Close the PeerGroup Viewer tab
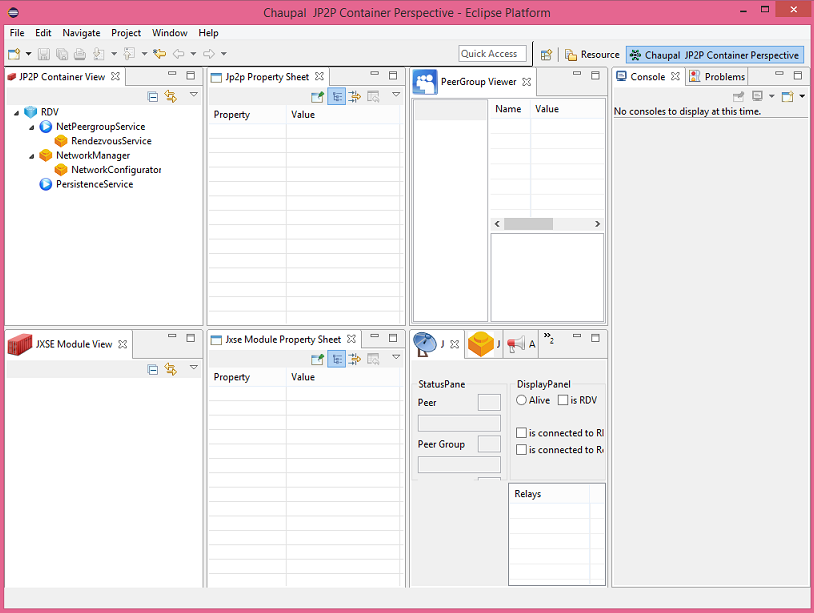The width and height of the screenshot is (814, 613). pyautogui.click(x=526, y=82)
